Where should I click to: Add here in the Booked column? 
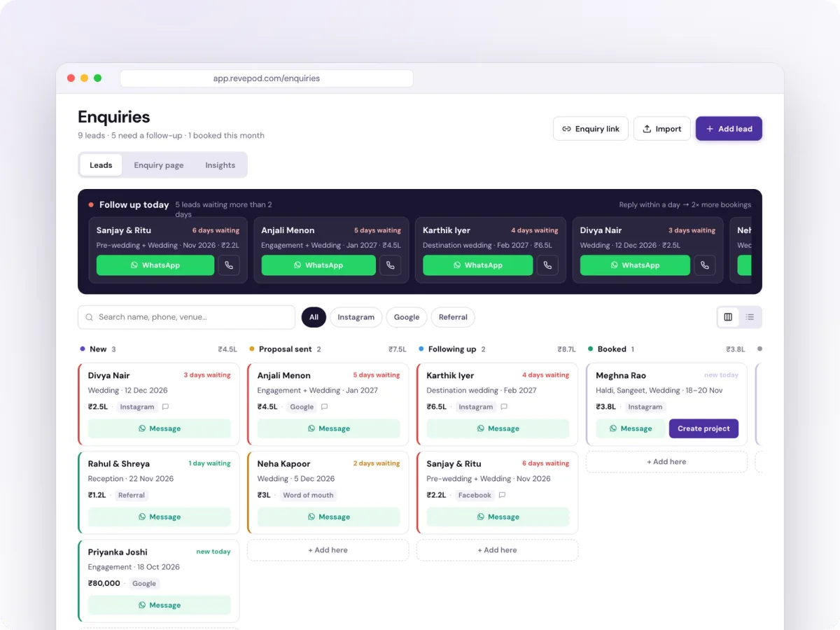666,462
